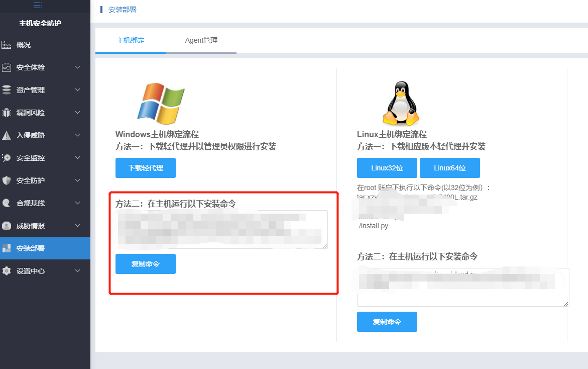Click the Windows logo image
588x369 pixels.
click(x=161, y=104)
